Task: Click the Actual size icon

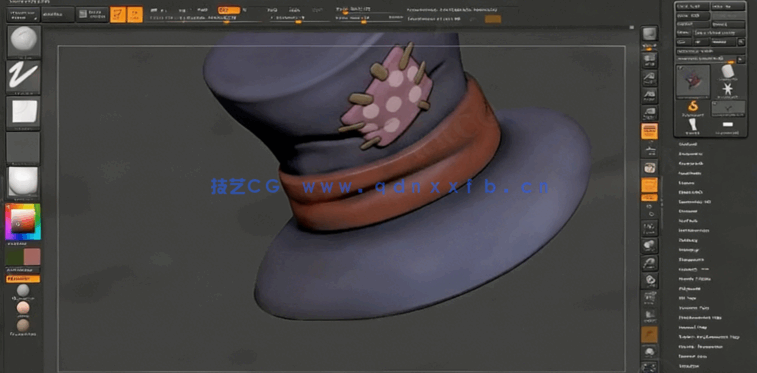Action: point(649,96)
